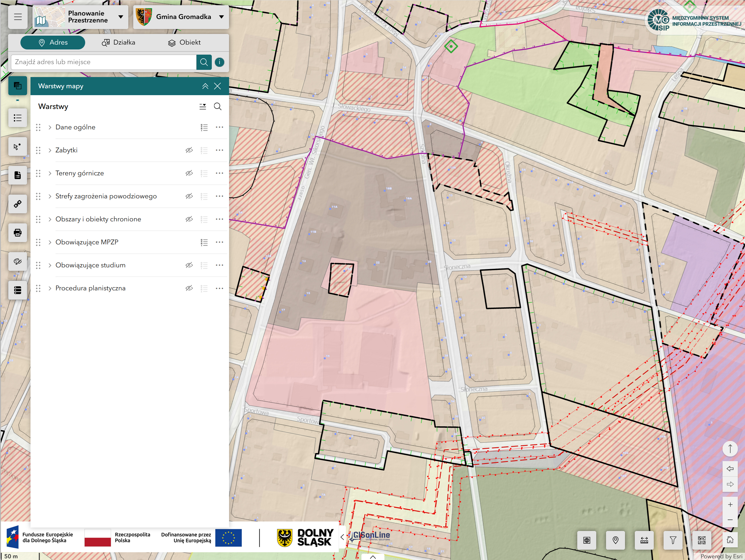745x560 pixels.
Task: Open the measure tool at bottom right
Action: coord(644,540)
